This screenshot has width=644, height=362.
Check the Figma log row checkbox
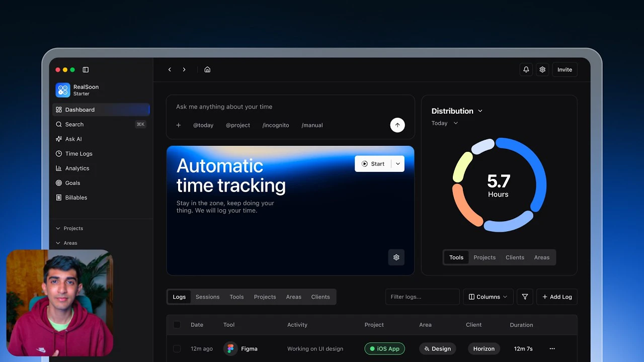click(x=177, y=348)
